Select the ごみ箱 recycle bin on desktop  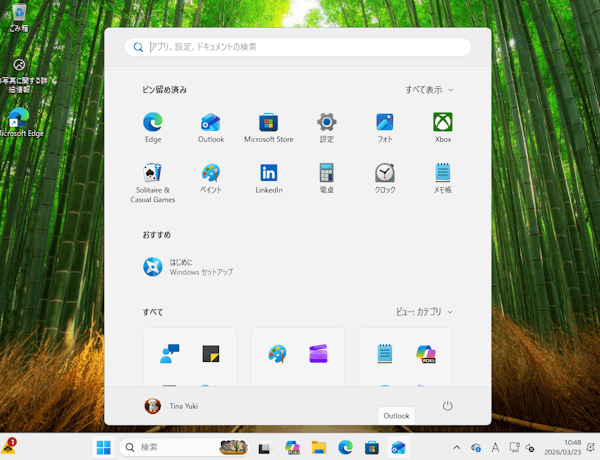[19, 18]
